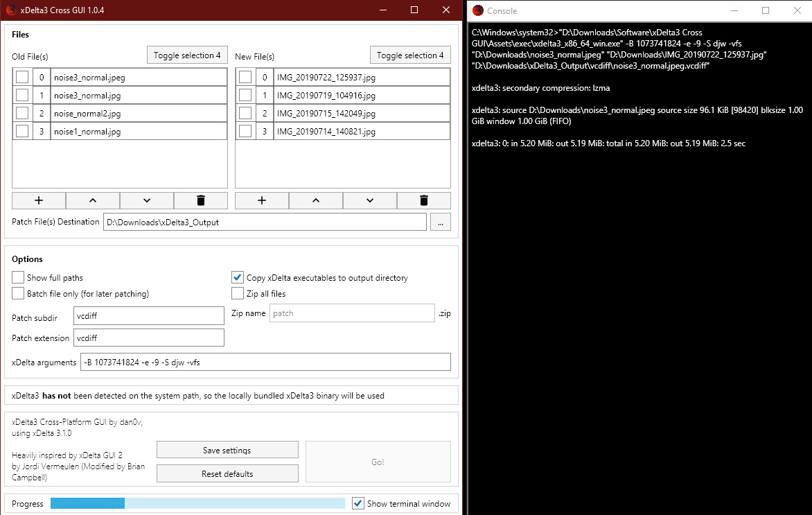This screenshot has width=812, height=515.
Task: Move selected new file down
Action: (370, 200)
